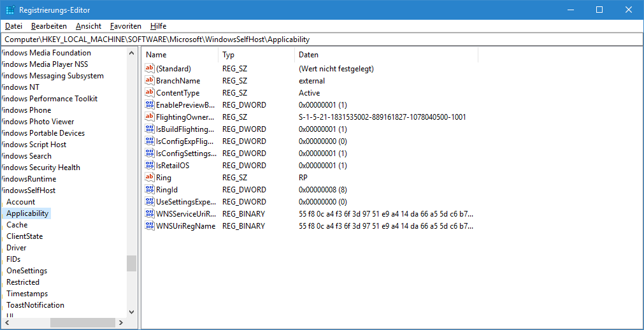The height and width of the screenshot is (330, 644).
Task: Select the Windows Phone key
Action: coord(26,110)
